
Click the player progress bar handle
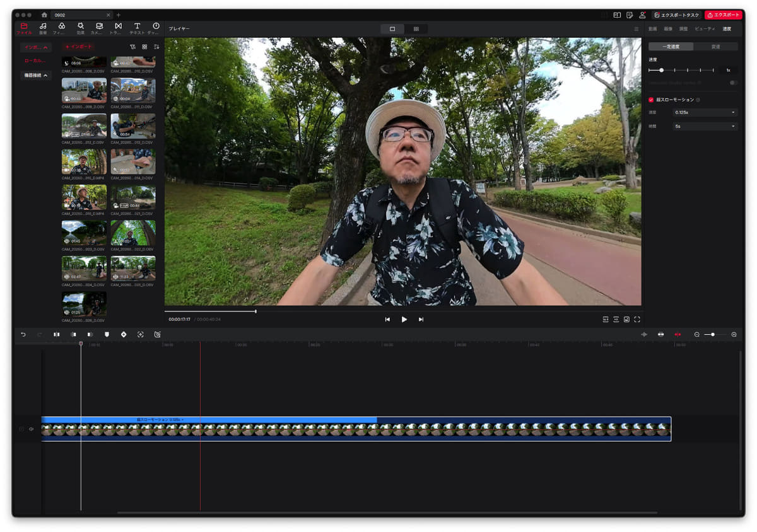pyautogui.click(x=255, y=311)
